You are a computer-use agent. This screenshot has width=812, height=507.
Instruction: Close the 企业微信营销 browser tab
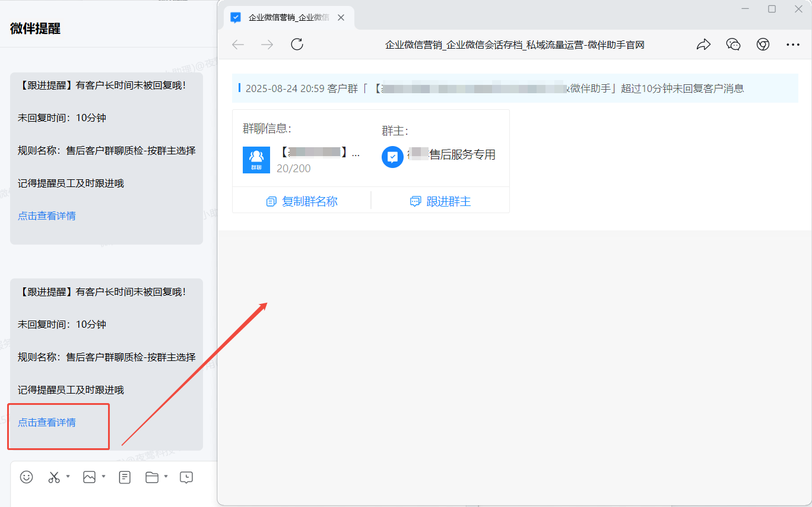tap(341, 18)
